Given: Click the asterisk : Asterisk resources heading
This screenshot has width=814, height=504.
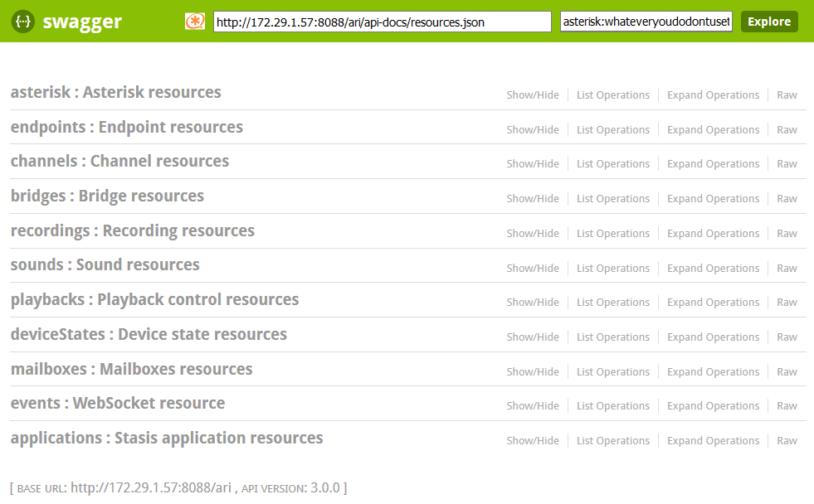Looking at the screenshot, I should [x=115, y=92].
